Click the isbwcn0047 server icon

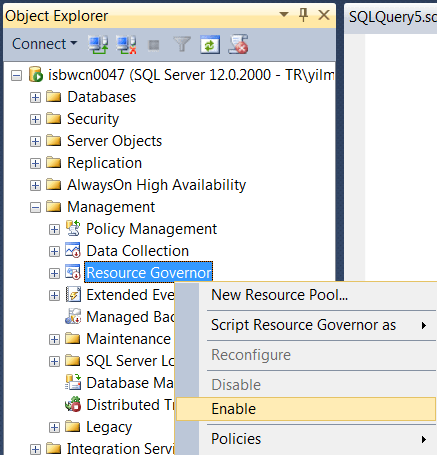pos(36,74)
